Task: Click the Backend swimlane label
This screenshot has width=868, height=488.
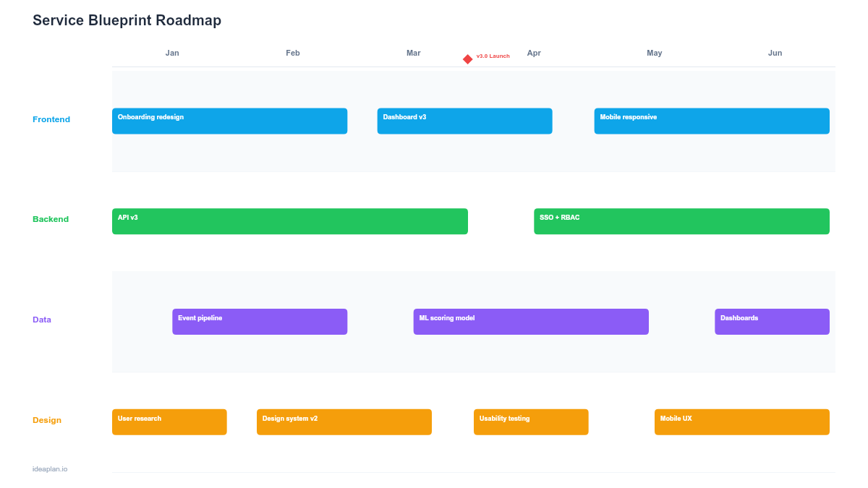Action: point(51,219)
